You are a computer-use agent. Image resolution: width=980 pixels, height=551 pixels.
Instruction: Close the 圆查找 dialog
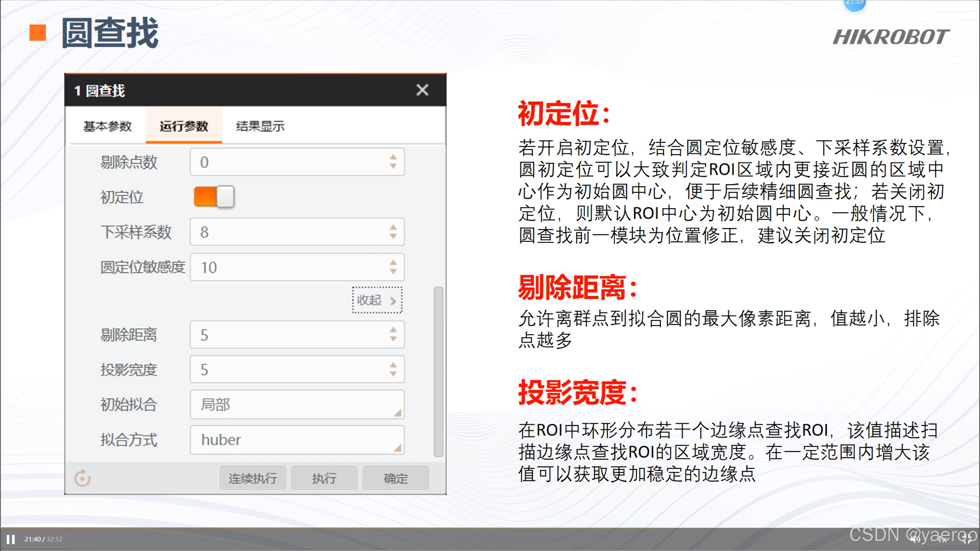(x=422, y=90)
